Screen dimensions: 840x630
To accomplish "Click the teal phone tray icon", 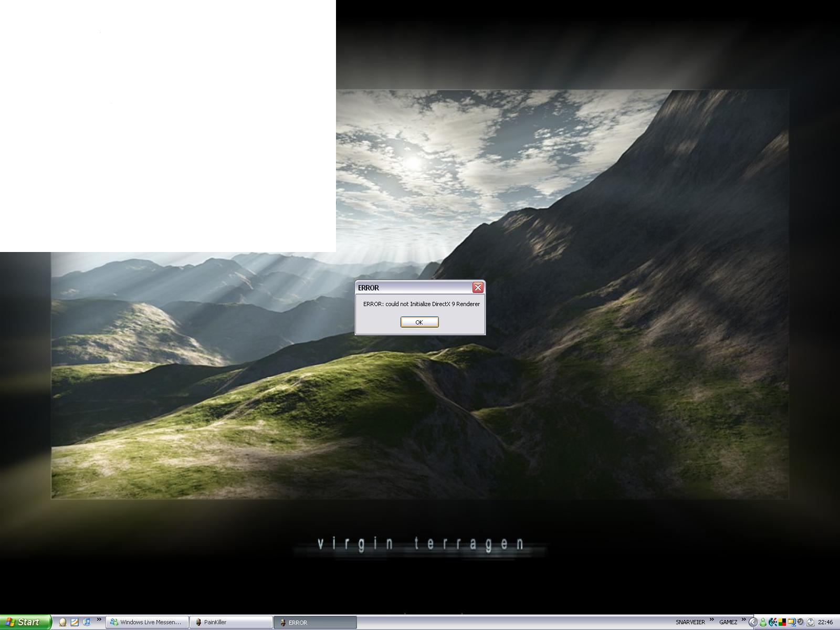I will [x=773, y=622].
